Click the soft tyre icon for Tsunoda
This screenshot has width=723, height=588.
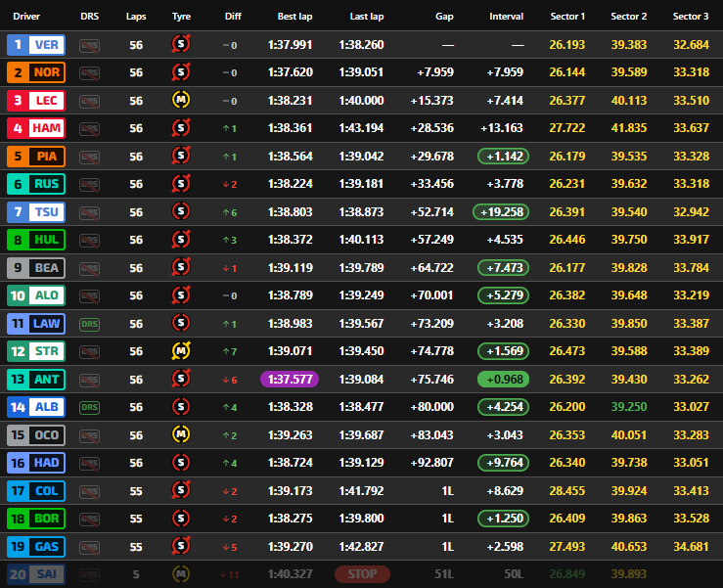click(x=181, y=211)
